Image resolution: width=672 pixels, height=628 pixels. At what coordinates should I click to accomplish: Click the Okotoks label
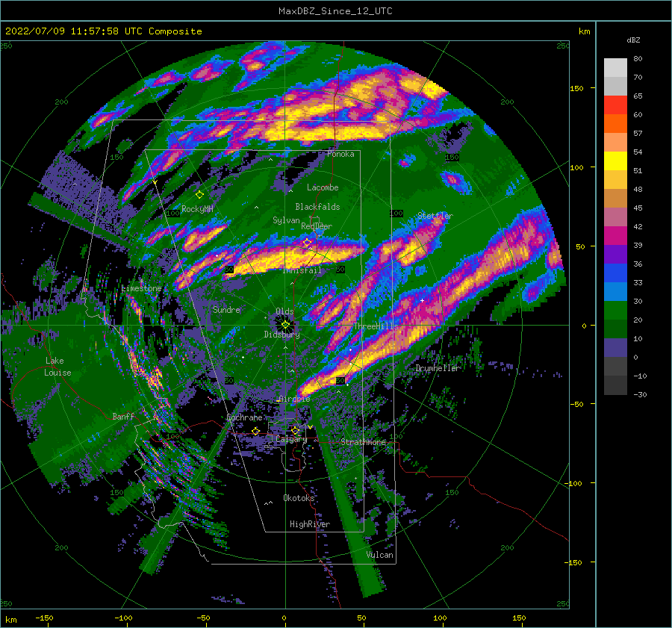(299, 498)
